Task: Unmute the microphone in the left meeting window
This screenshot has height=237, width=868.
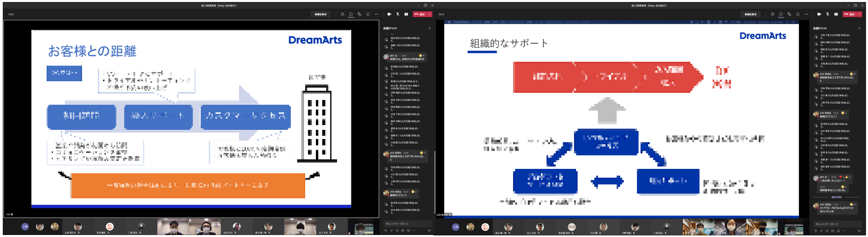Action: (x=398, y=14)
